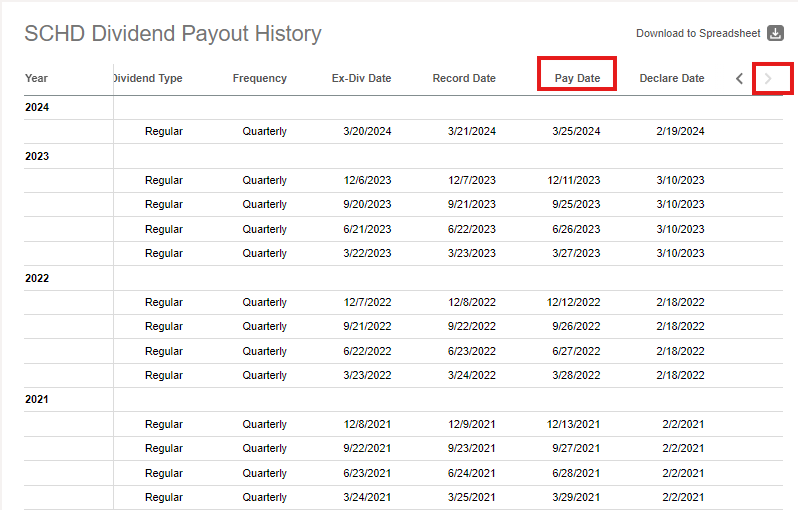Click the Download to Spreadsheet link text

(x=698, y=34)
